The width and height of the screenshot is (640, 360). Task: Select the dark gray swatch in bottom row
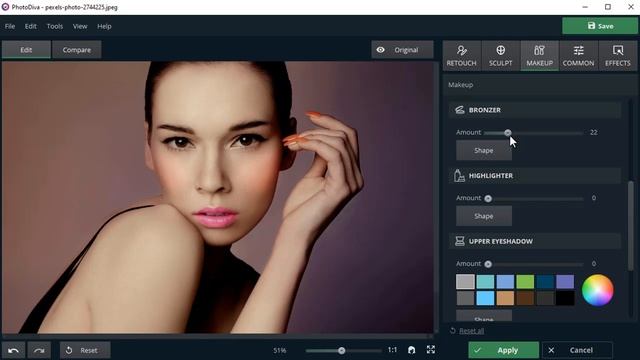tap(465, 298)
